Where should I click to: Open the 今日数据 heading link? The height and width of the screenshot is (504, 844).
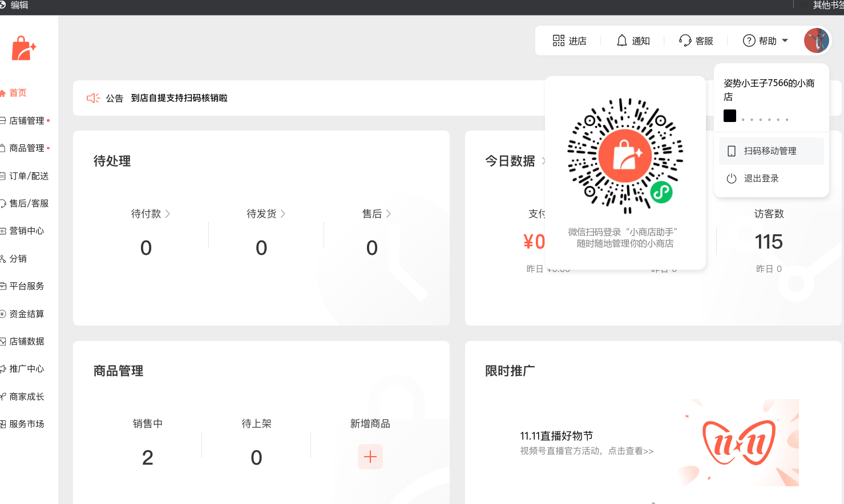tap(510, 161)
